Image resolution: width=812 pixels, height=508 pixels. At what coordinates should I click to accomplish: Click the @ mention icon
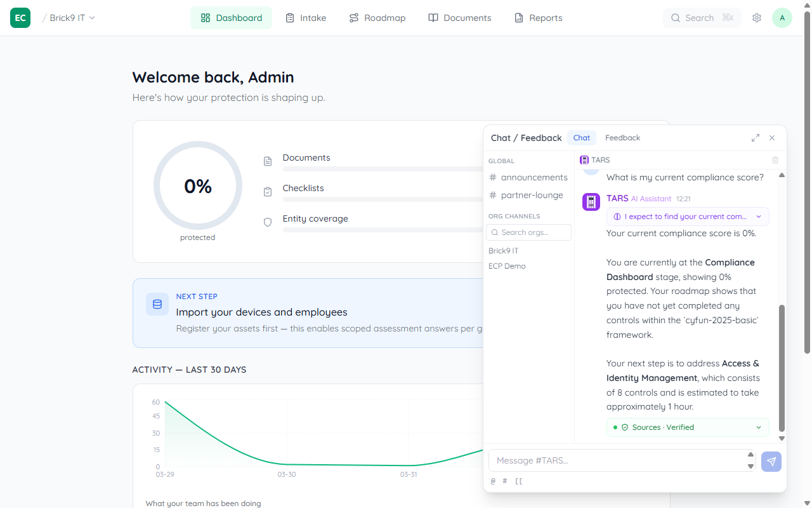tap(493, 481)
